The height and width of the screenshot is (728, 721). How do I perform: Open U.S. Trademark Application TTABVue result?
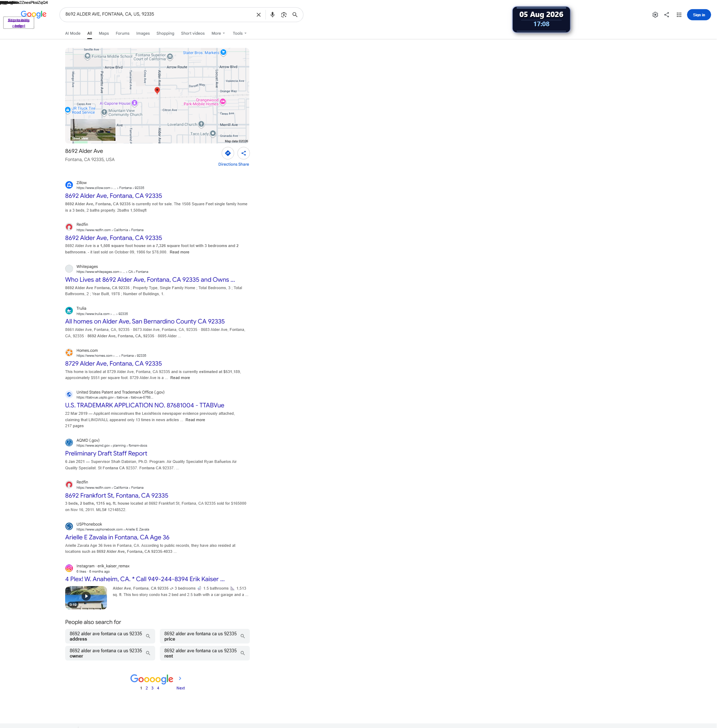click(x=145, y=406)
